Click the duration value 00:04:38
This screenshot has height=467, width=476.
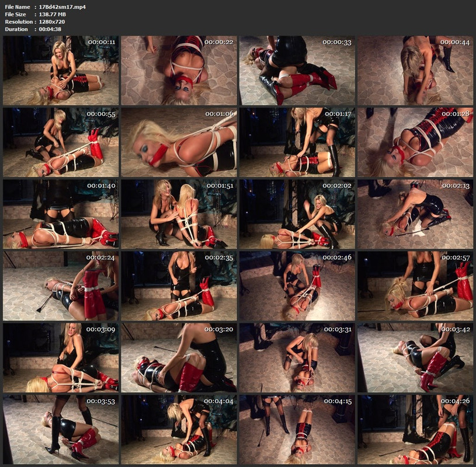50,29
